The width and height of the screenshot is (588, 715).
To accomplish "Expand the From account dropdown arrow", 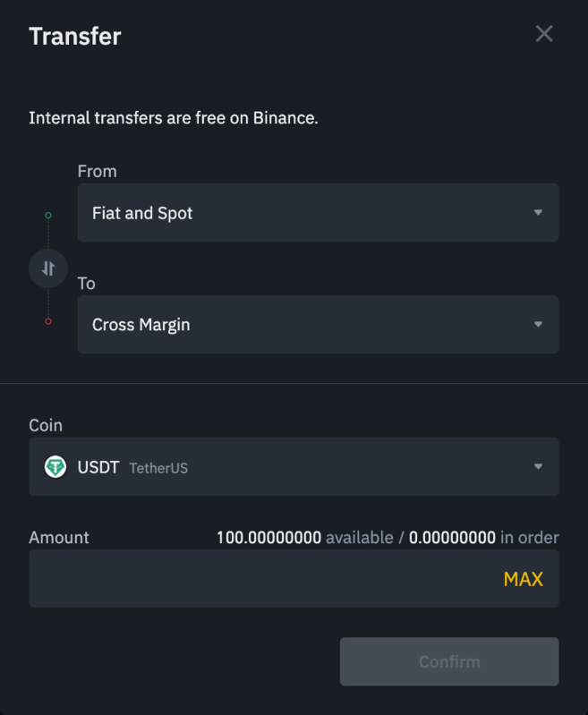I will [x=538, y=213].
